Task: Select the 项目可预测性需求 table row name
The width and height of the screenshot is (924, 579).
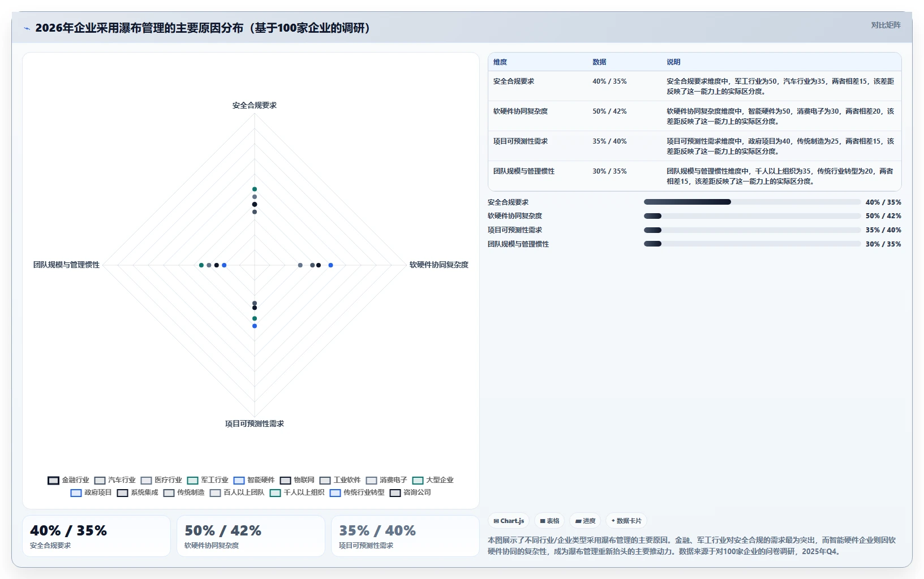Action: [x=521, y=141]
